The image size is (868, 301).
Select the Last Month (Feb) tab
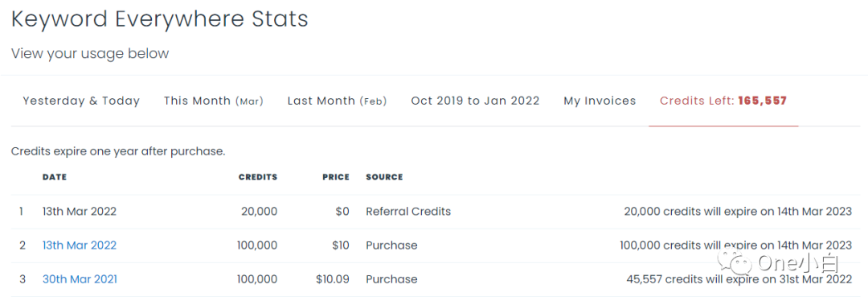(x=337, y=101)
